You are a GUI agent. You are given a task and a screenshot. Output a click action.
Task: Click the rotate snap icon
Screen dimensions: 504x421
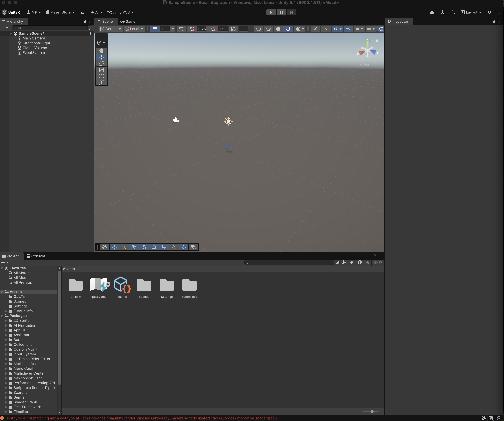pyautogui.click(x=213, y=29)
